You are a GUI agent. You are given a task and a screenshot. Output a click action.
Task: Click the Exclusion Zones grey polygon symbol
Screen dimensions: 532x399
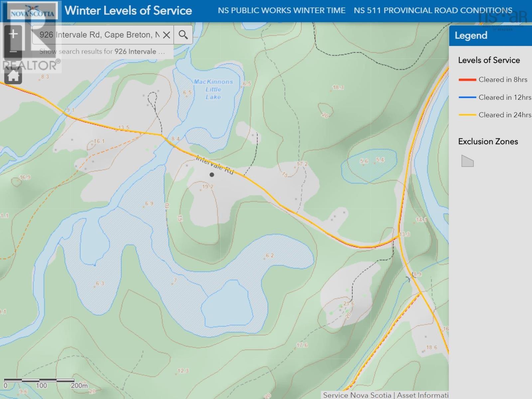(x=467, y=161)
